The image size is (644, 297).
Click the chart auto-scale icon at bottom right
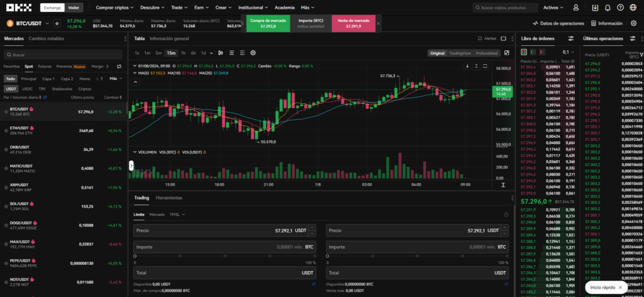pos(503,185)
